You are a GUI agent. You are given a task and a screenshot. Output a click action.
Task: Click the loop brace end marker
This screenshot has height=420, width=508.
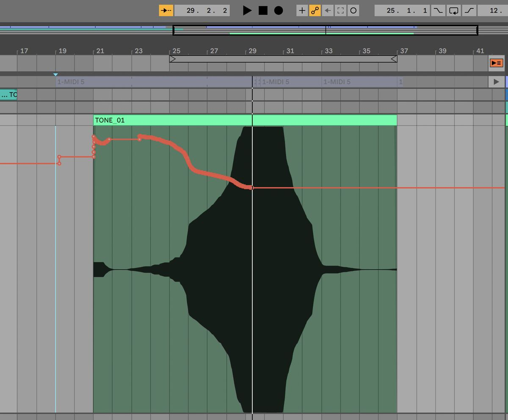394,59
